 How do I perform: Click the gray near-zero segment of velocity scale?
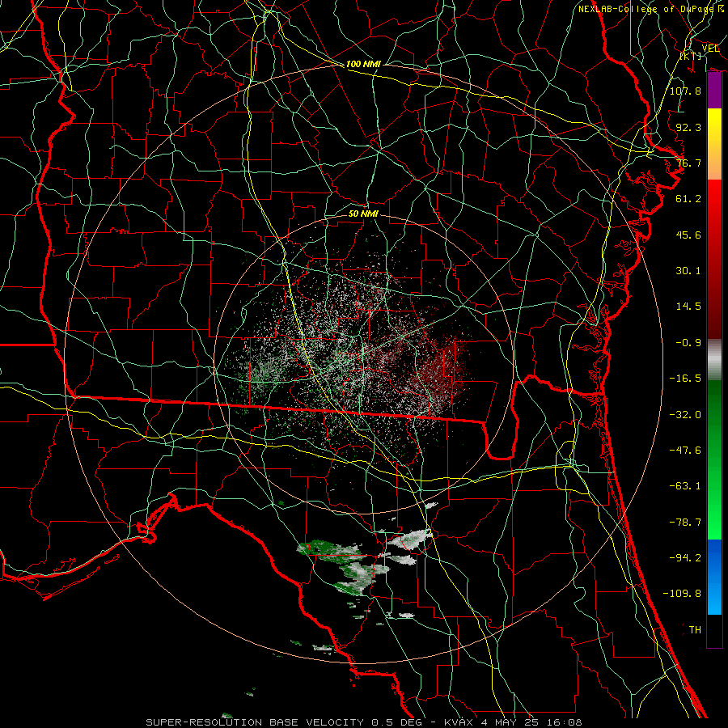pyautogui.click(x=714, y=359)
